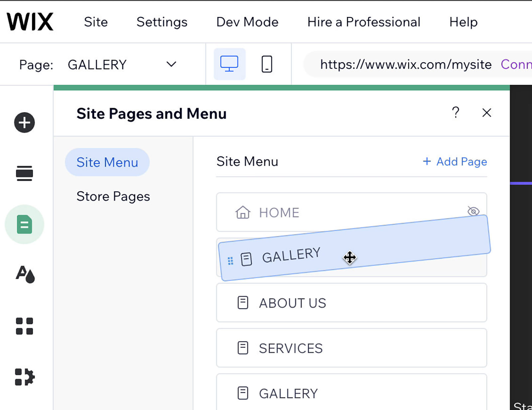532x410 pixels.
Task: Click the dragged GALLERY page item
Action: point(354,248)
